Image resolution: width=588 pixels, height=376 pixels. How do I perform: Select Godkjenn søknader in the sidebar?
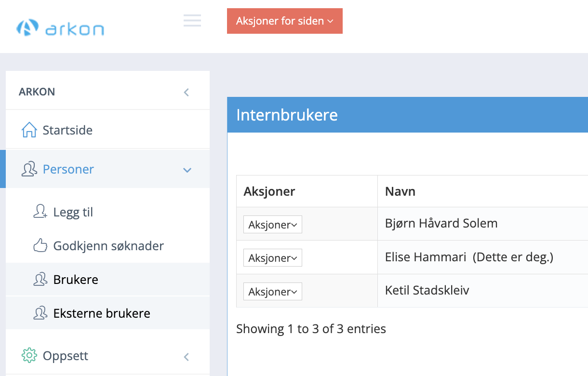pyautogui.click(x=108, y=245)
